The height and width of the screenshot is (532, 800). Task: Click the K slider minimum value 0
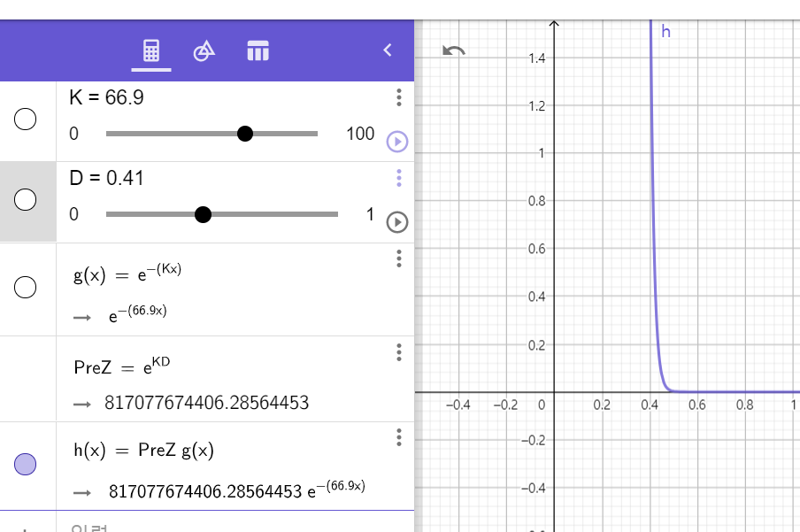click(x=74, y=134)
